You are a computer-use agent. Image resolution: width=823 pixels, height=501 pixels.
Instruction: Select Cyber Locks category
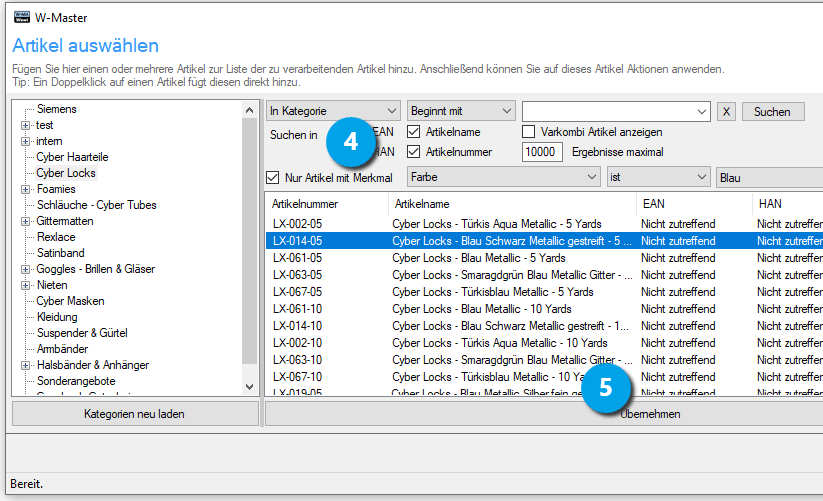tap(66, 173)
